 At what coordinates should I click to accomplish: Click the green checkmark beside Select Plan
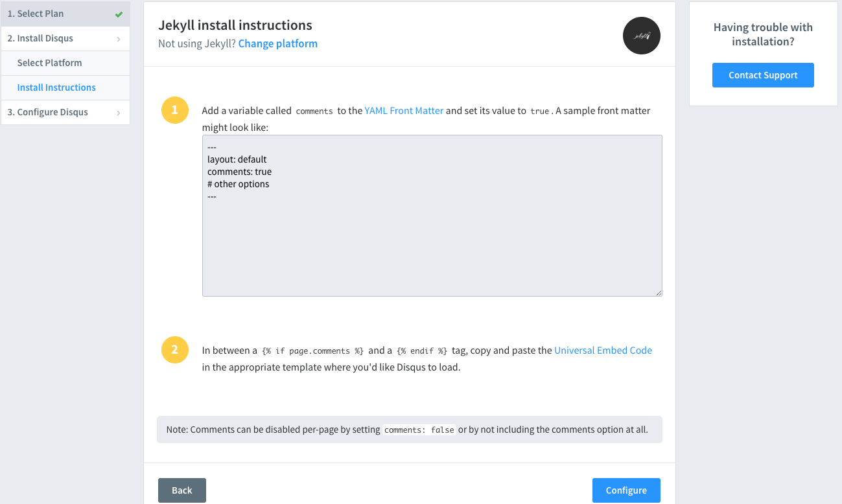[x=119, y=14]
